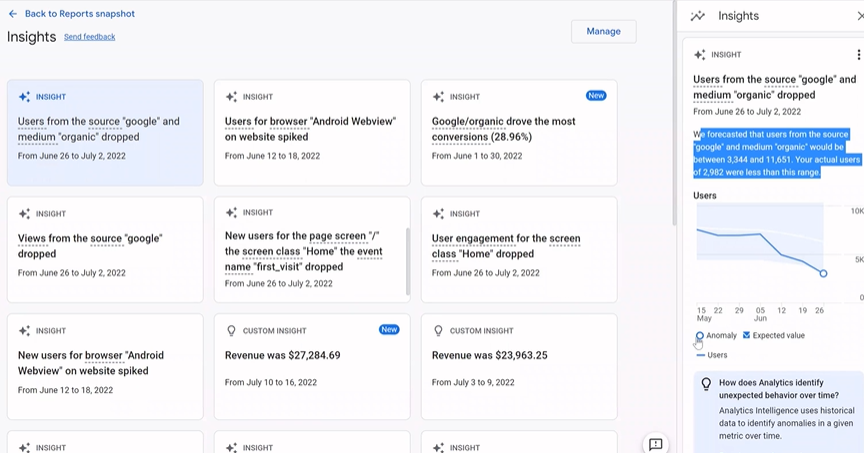Toggle the Anomaly legend marker
864x453 pixels.
(700, 336)
